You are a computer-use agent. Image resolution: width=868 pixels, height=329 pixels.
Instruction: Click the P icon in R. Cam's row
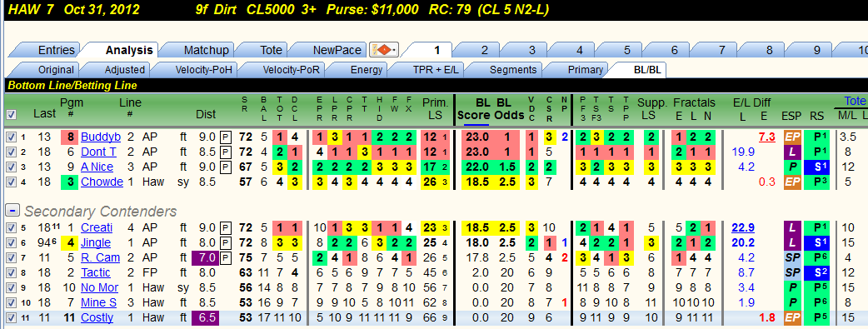pos(225,257)
